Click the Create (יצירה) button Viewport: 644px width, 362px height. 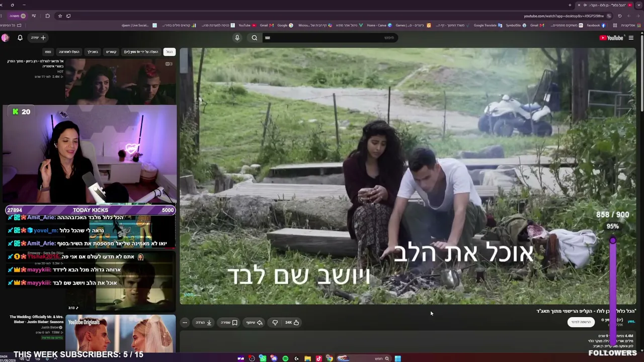38,38
